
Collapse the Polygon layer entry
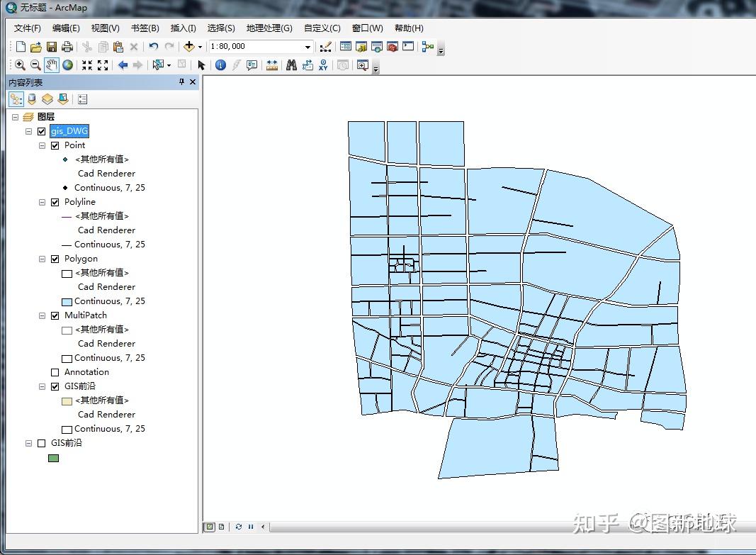point(42,258)
